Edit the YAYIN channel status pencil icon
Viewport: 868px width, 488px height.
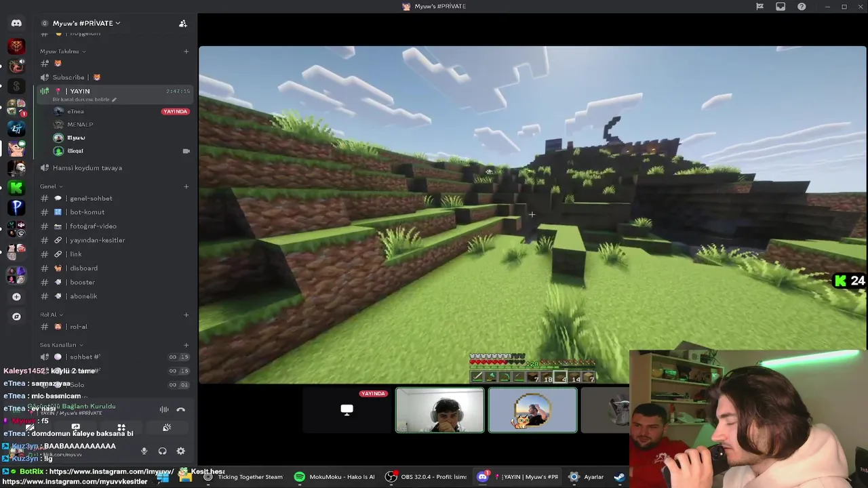click(114, 100)
